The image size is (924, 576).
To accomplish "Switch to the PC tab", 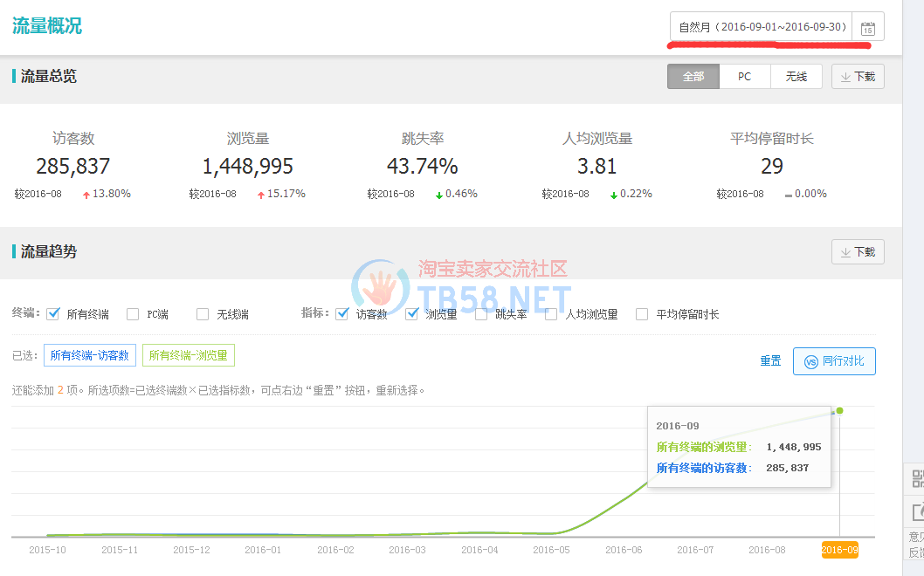I will (744, 77).
